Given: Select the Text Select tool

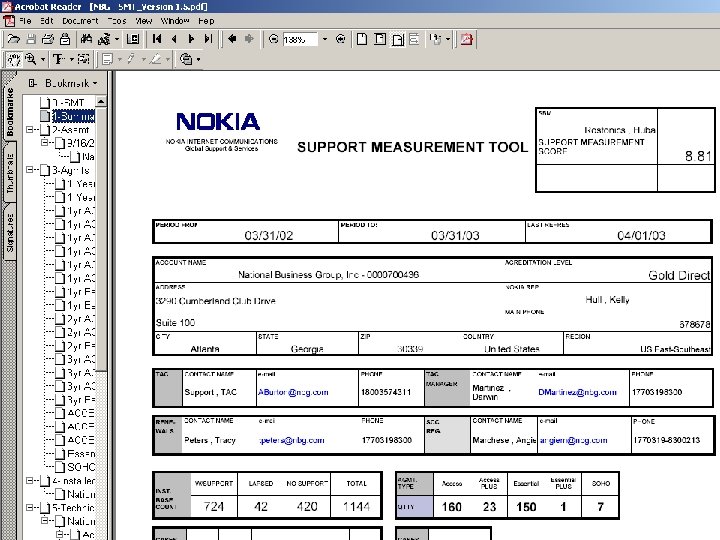Looking at the screenshot, I should point(59,59).
